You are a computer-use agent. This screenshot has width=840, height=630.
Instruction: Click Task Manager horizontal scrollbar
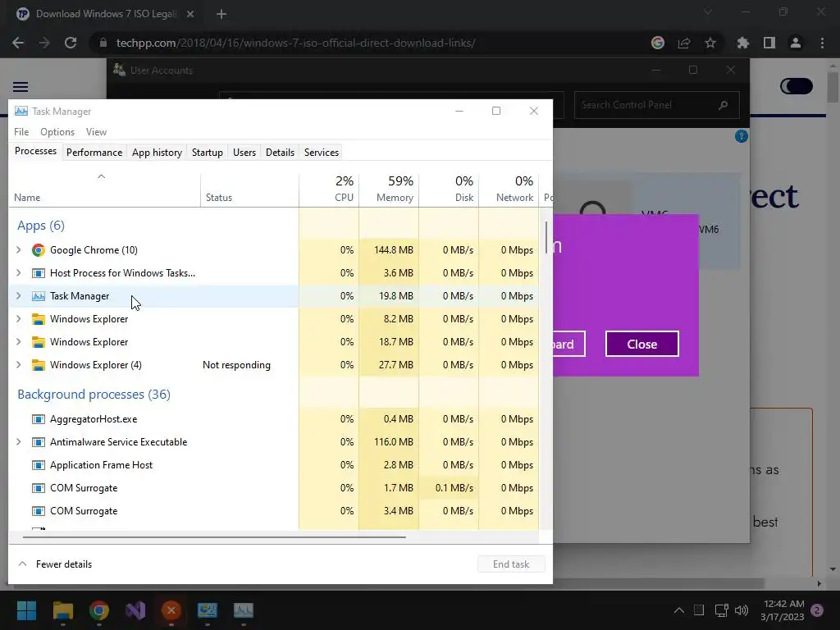(214, 536)
